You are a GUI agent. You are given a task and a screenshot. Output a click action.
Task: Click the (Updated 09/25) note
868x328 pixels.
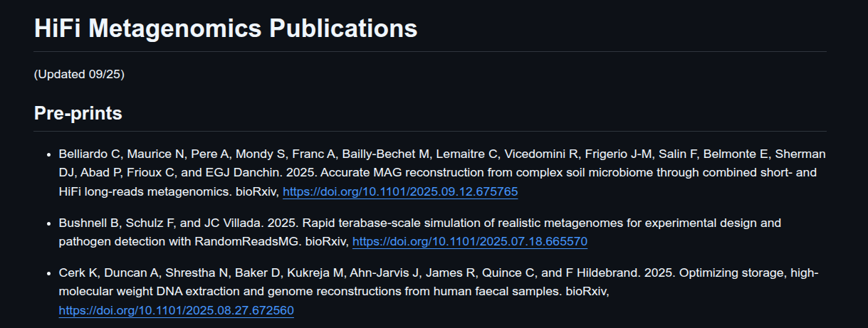point(79,75)
